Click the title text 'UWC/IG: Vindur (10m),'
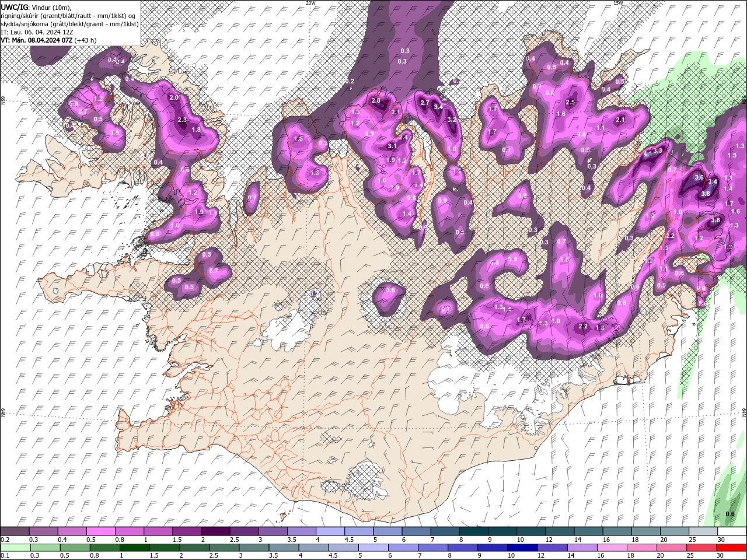Image resolution: width=747 pixels, height=560 pixels. 36,7
